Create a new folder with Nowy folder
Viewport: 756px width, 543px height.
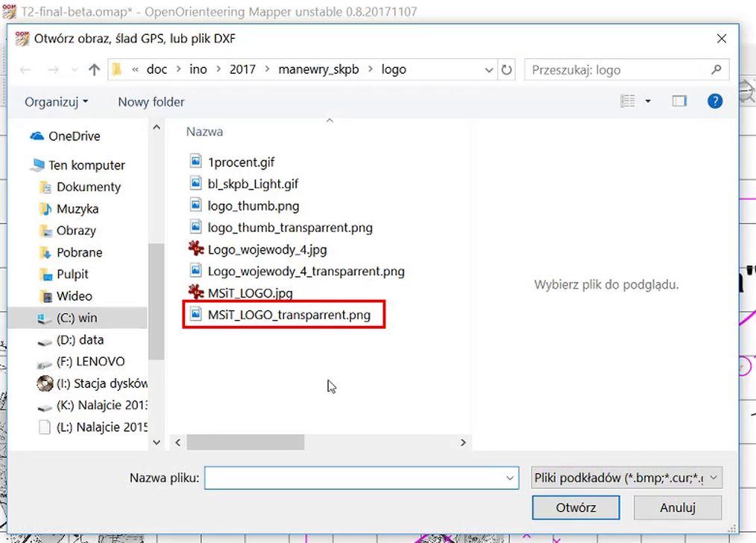pos(151,101)
